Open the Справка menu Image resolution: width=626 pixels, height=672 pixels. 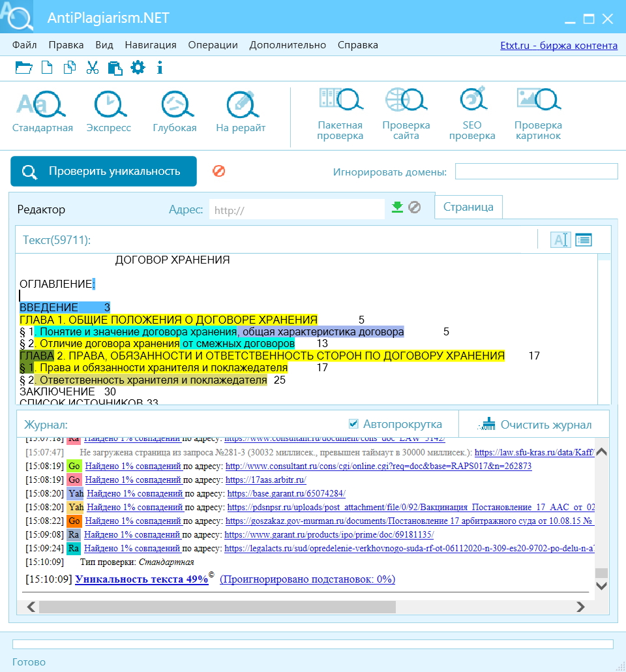pos(358,45)
